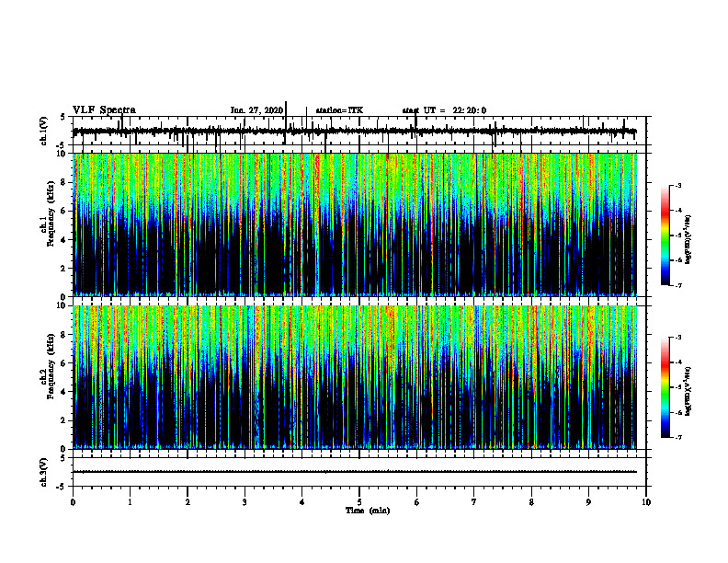Click the ch.2 color bar PSD unit label

pyautogui.click(x=688, y=391)
